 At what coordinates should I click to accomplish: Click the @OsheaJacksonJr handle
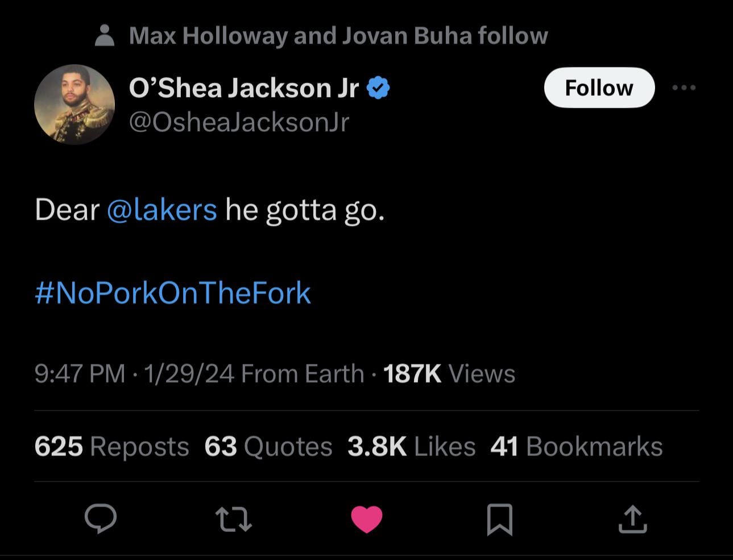pyautogui.click(x=239, y=122)
